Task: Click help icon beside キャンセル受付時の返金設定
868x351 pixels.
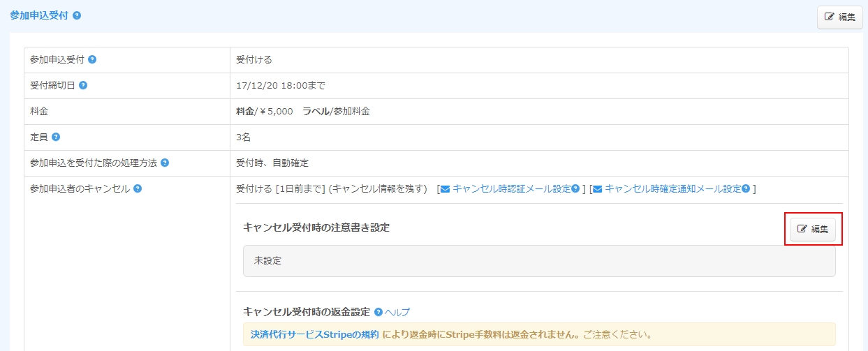Action: [378, 312]
